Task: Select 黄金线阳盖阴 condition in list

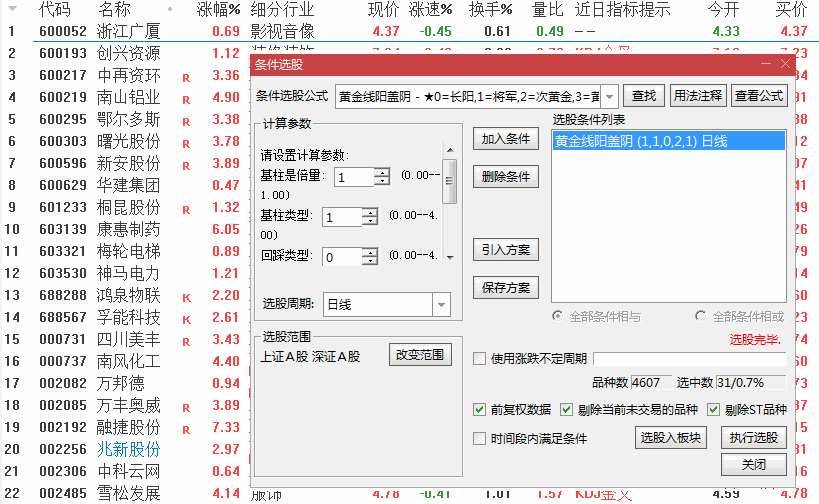Action: [669, 142]
